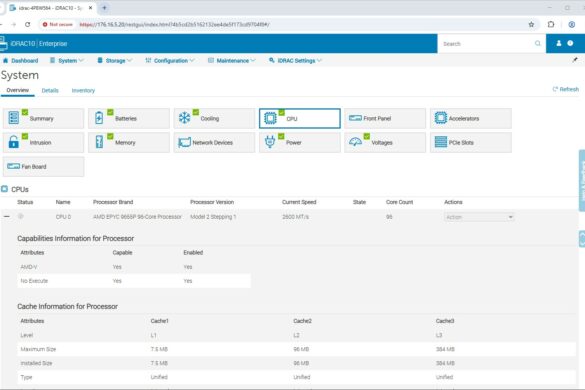Open the Accelerators tile
The width and height of the screenshot is (585, 390).
[x=471, y=118]
